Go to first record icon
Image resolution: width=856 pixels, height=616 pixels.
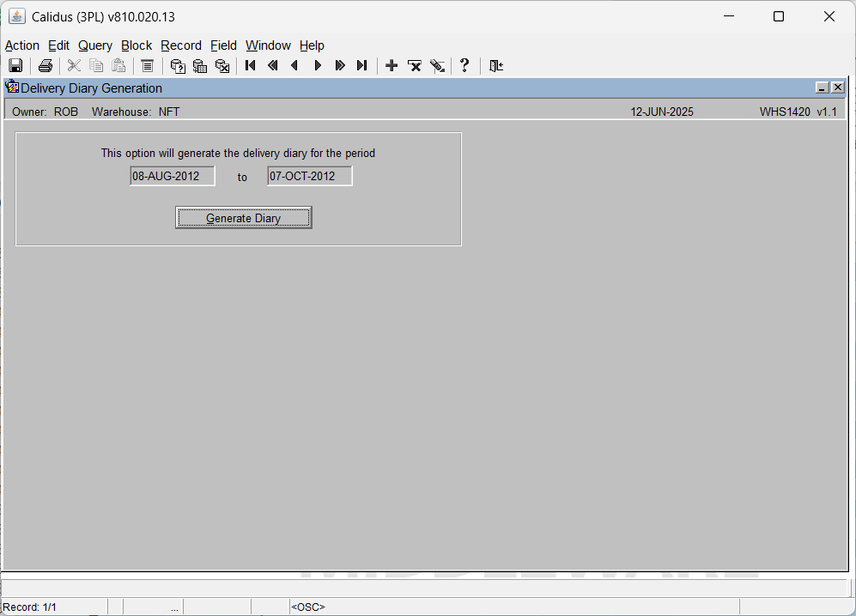click(x=251, y=66)
